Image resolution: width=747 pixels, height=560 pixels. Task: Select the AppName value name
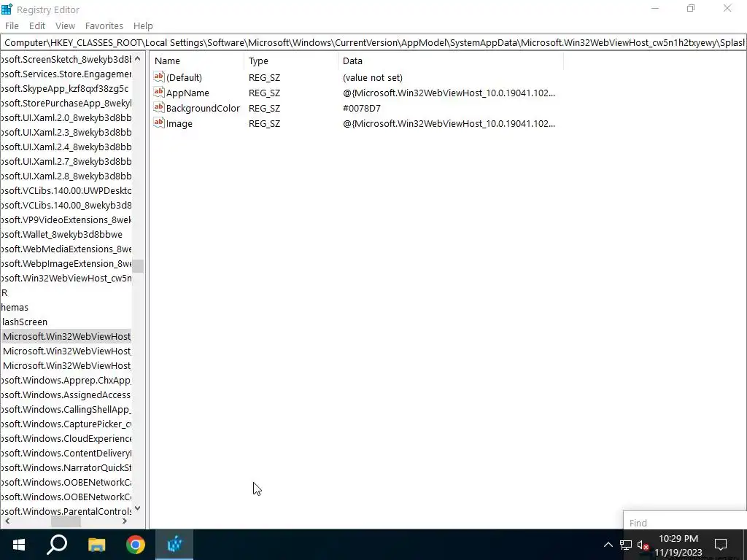click(x=187, y=93)
